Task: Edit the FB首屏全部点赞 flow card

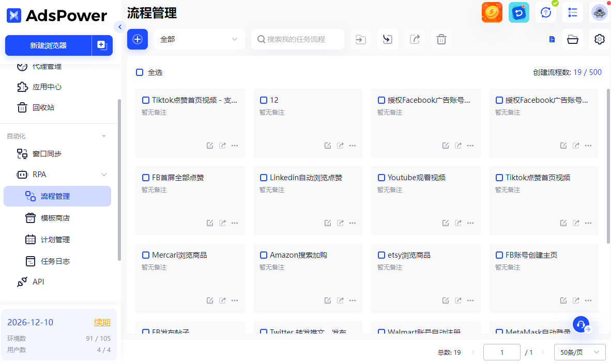Action: click(210, 223)
